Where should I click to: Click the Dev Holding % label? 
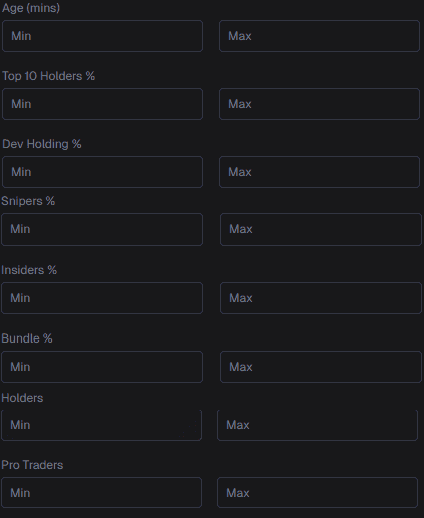42,144
